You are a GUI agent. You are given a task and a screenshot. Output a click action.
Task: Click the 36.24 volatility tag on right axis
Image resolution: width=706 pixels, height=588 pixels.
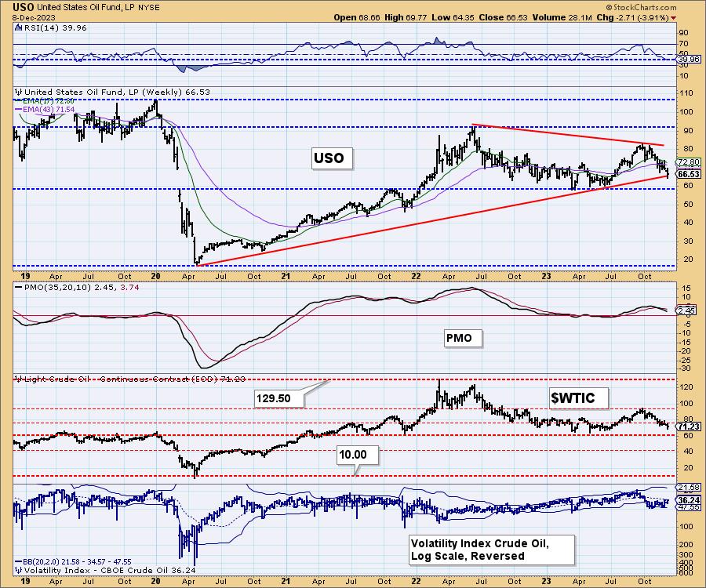pyautogui.click(x=689, y=500)
